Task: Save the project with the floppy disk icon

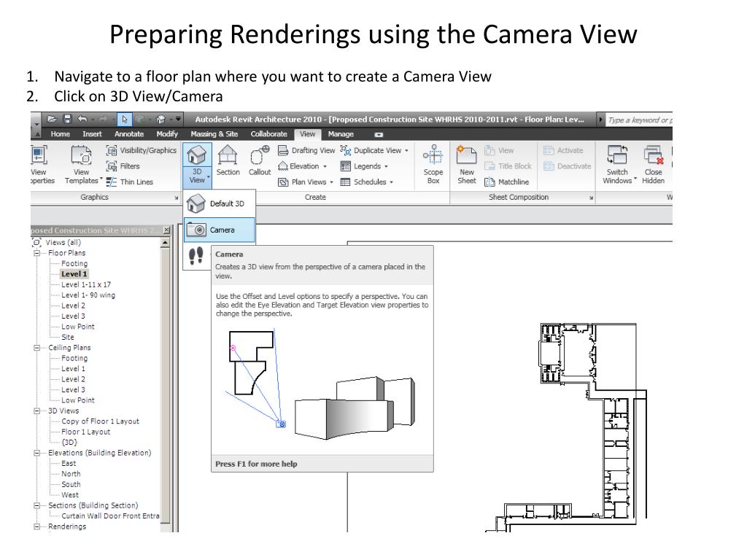Action: pos(68,119)
